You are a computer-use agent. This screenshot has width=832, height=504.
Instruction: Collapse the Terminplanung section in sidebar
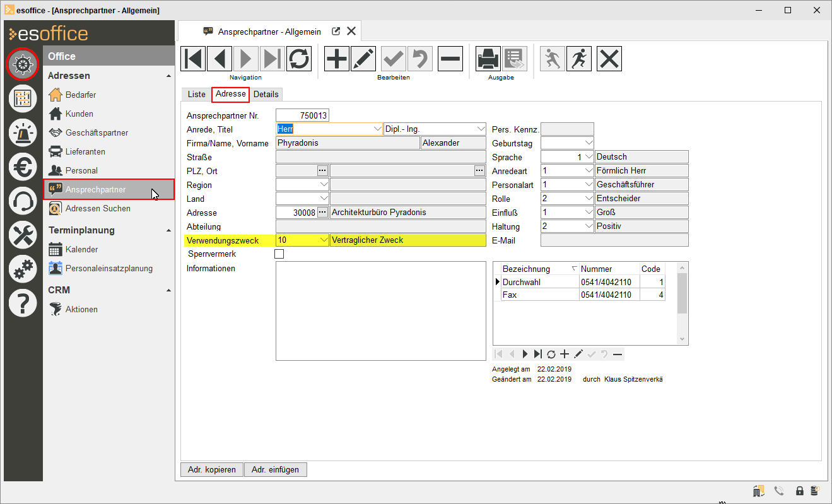coord(168,230)
